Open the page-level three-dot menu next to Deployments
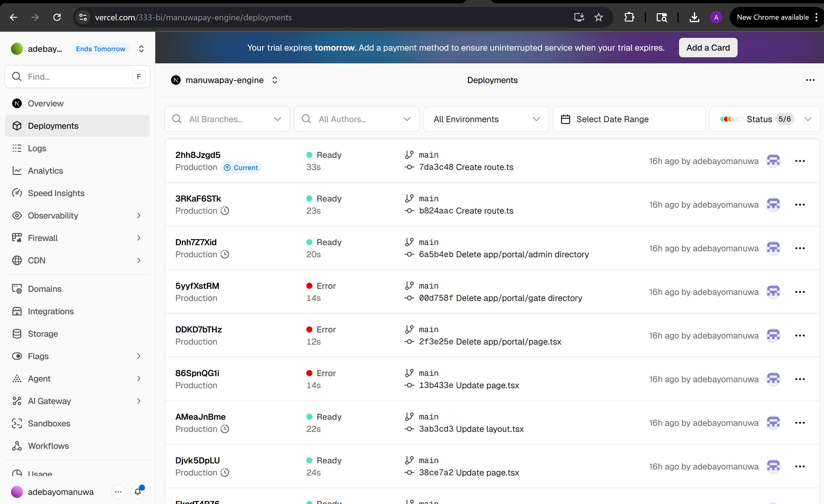The width and height of the screenshot is (824, 504). point(810,80)
